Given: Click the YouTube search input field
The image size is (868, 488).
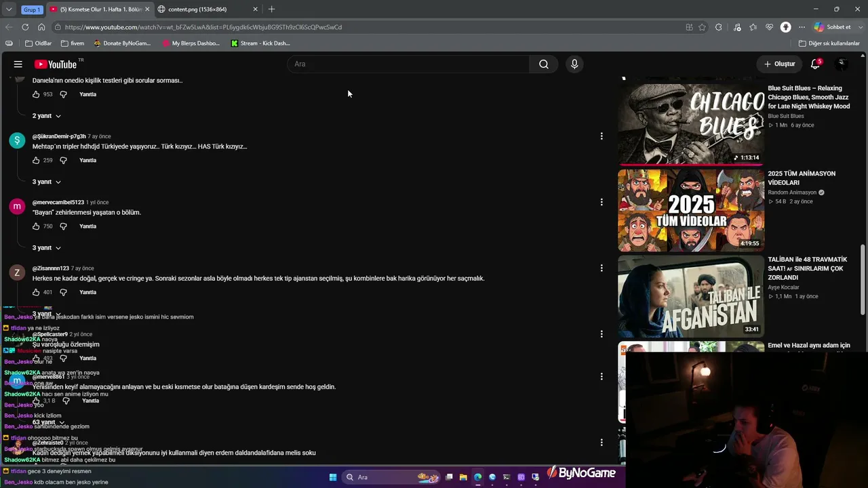Looking at the screenshot, I should (x=409, y=64).
